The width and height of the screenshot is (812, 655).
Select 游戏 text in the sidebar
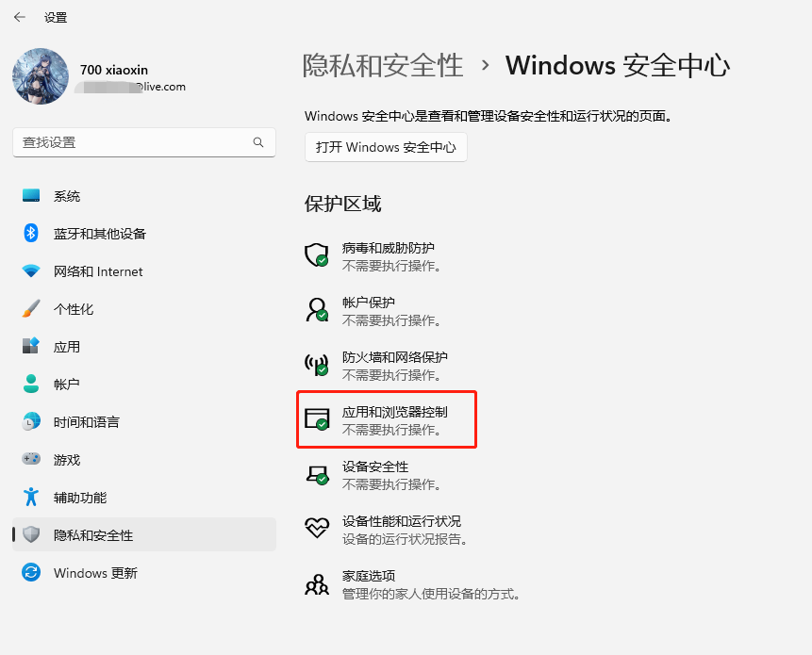67,459
